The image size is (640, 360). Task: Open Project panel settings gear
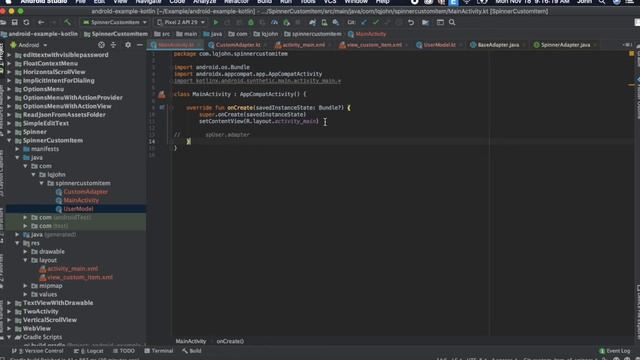coord(128,45)
